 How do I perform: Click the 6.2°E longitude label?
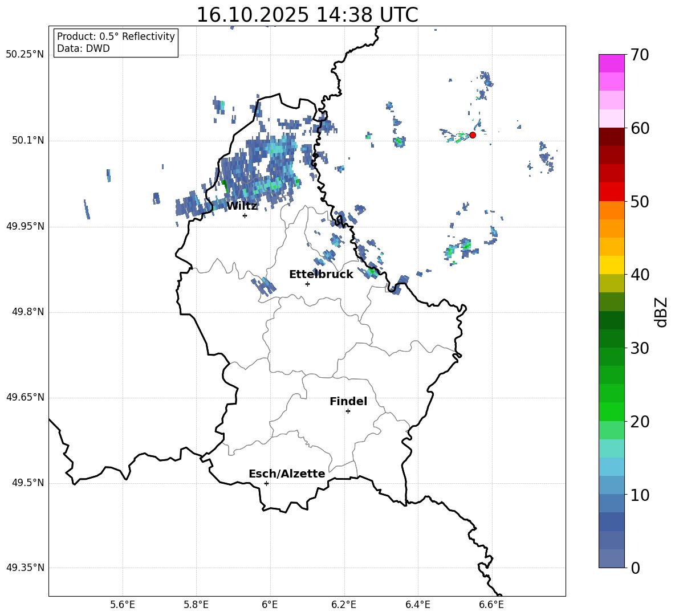(x=344, y=605)
